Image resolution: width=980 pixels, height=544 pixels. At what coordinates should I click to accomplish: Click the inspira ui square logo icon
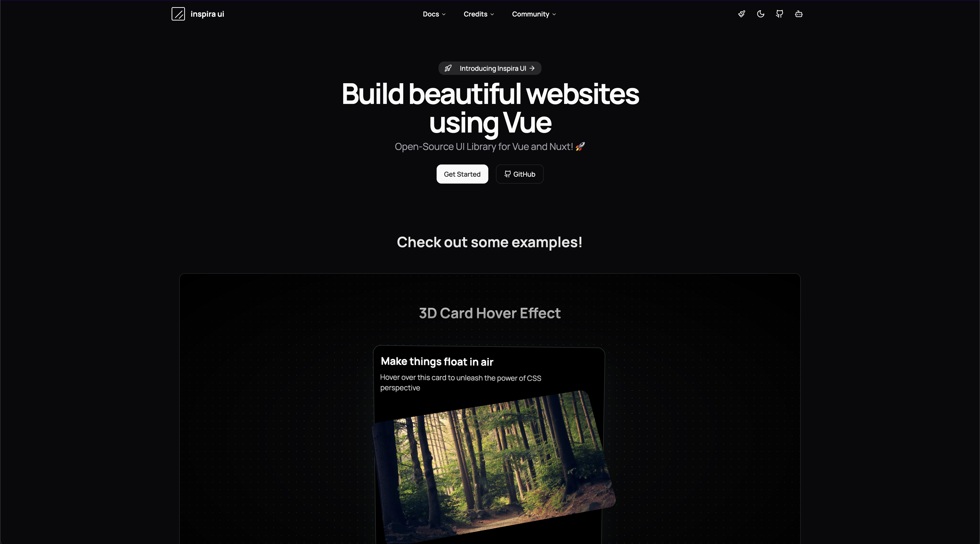[x=178, y=14]
